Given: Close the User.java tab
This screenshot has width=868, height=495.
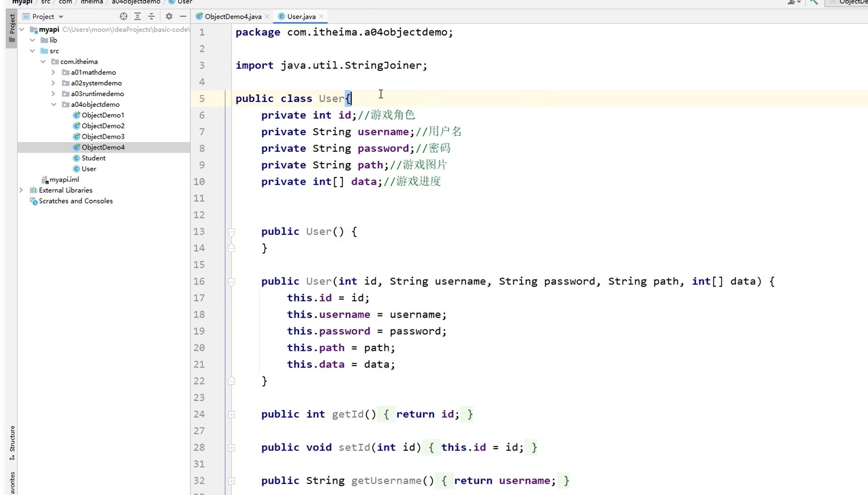Looking at the screenshot, I should (321, 16).
